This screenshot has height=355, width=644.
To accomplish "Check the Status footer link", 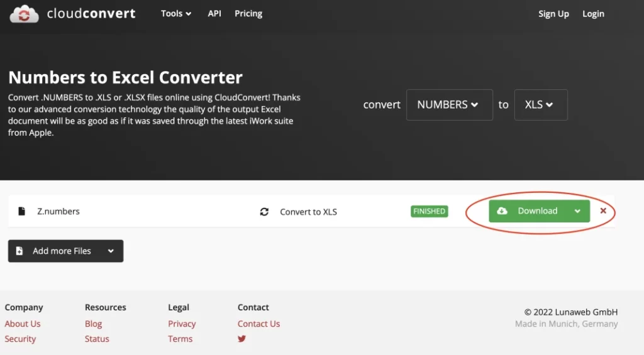I will pos(97,339).
